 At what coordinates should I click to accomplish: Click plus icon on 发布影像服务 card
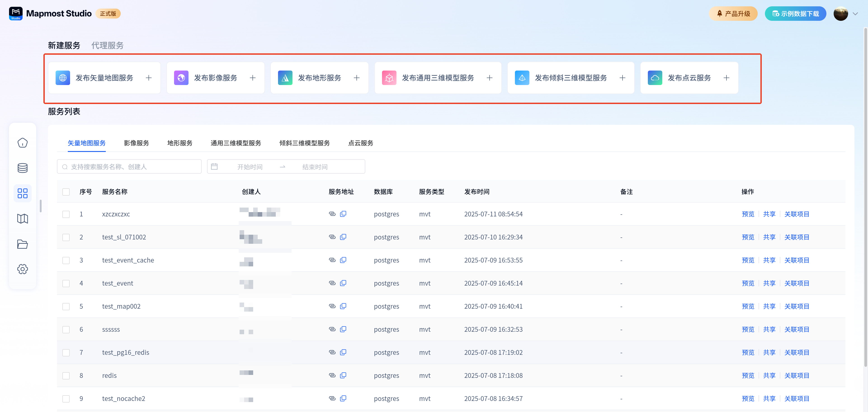coord(252,78)
